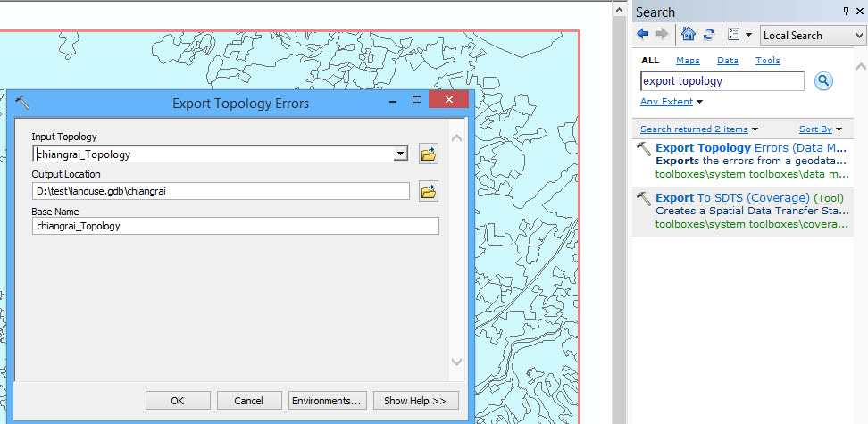Click dialog scrollbar down arrow
Screen dimensions: 868x424
tap(456, 362)
